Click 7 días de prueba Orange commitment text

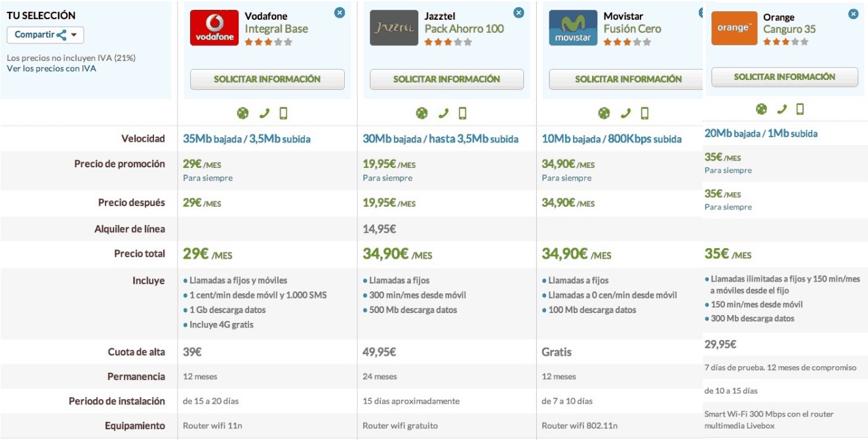(780, 367)
